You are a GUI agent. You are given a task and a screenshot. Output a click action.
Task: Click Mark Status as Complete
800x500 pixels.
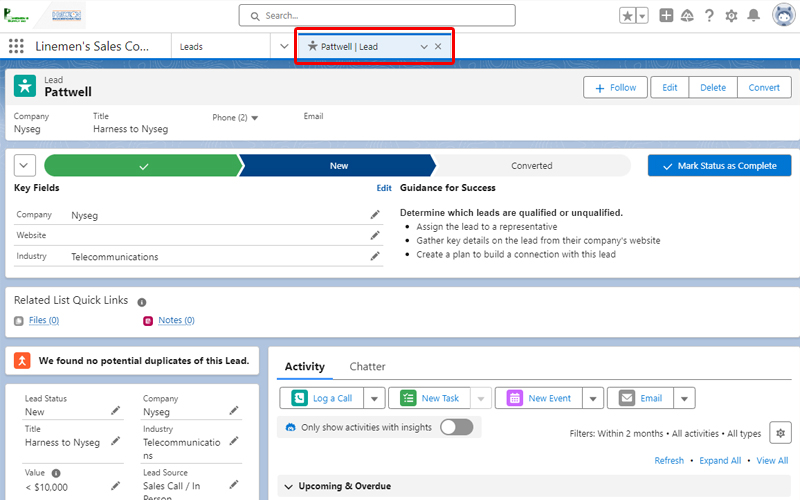[x=719, y=166]
